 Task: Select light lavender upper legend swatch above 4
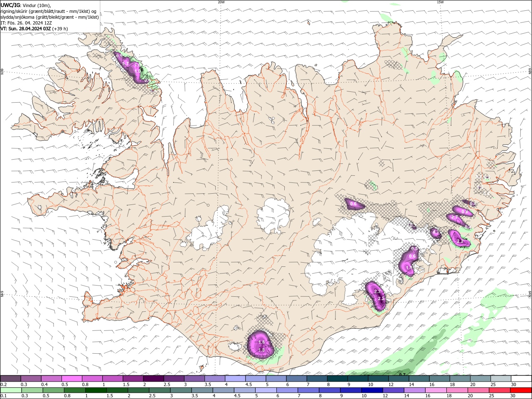point(235,379)
